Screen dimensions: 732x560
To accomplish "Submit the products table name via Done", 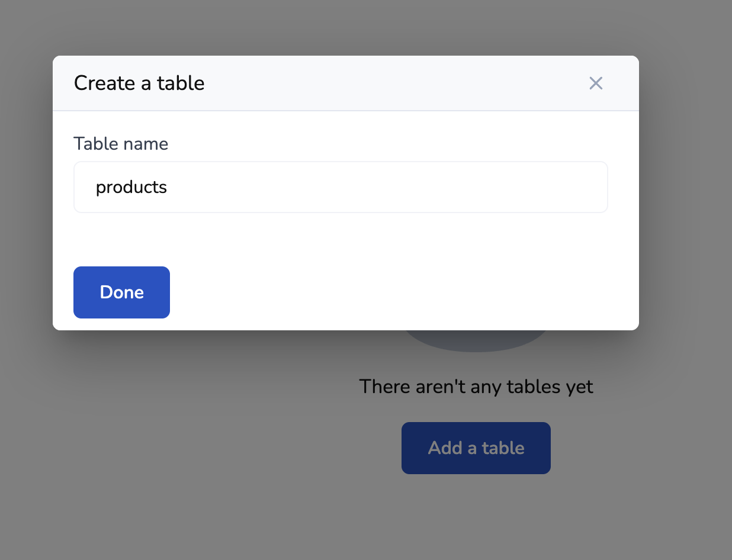I will (121, 292).
